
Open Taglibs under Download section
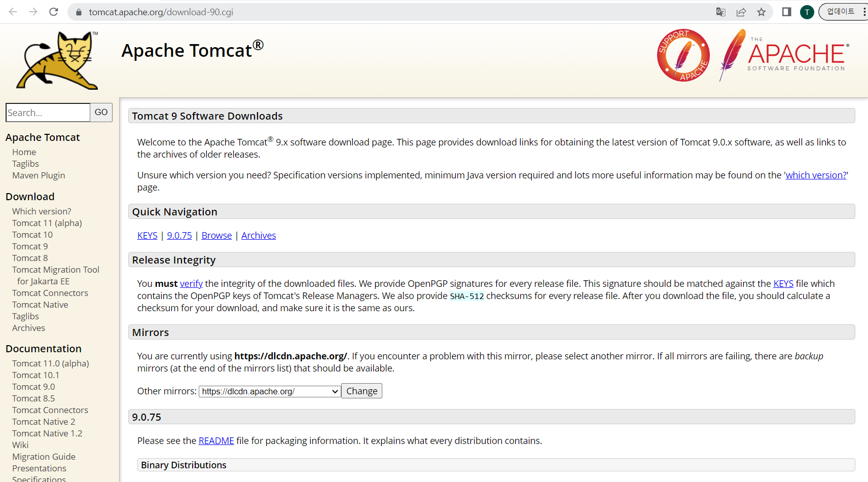(x=25, y=316)
